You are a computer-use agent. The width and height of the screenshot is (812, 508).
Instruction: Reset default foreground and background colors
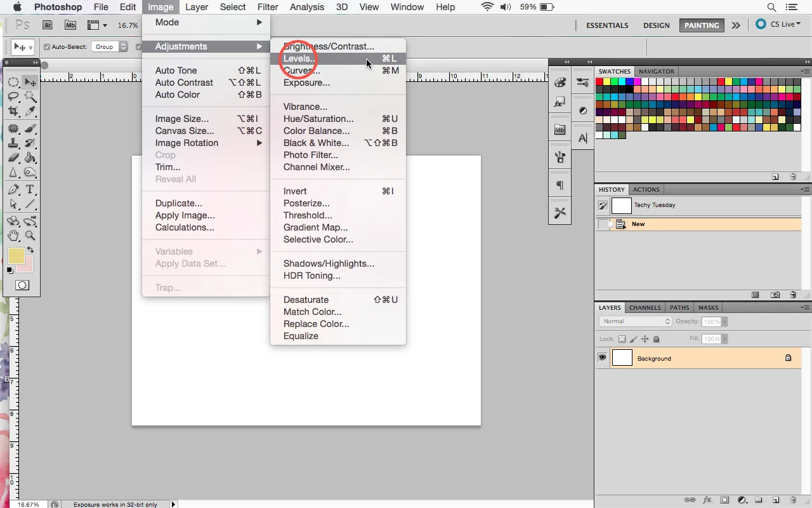pyautogui.click(x=10, y=271)
